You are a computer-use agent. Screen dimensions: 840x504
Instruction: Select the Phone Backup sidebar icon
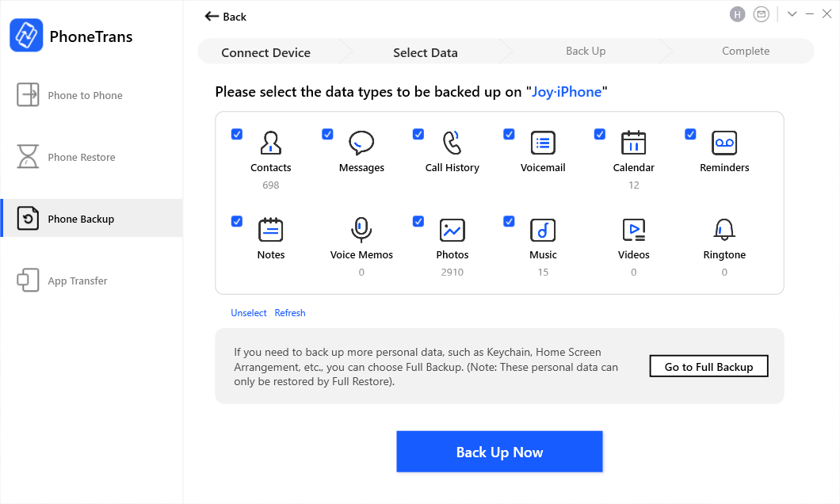click(x=28, y=219)
